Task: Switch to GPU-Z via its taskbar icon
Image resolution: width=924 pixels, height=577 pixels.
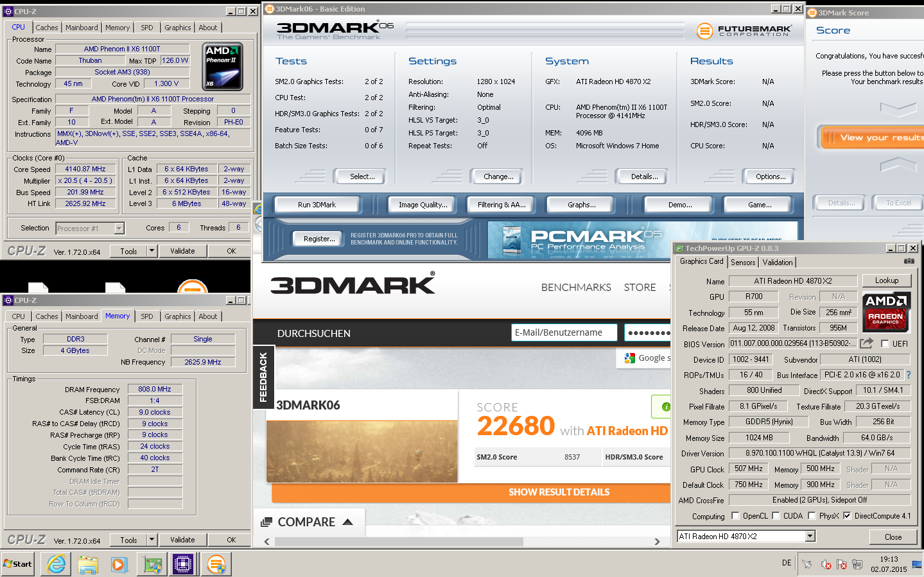Action: (x=152, y=564)
